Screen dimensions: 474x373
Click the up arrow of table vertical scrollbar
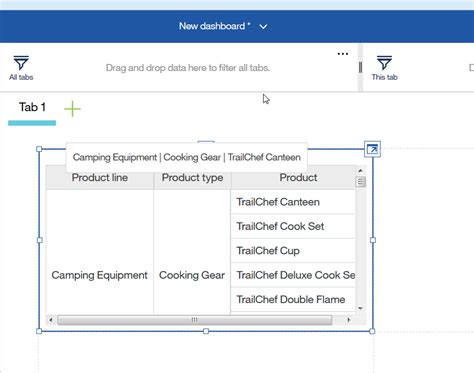360,170
